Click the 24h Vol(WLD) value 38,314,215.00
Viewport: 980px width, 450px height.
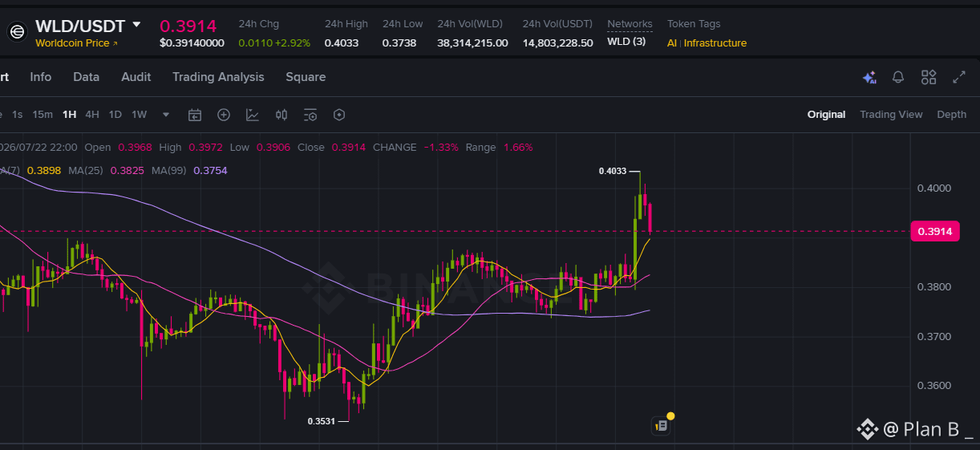coord(472,43)
